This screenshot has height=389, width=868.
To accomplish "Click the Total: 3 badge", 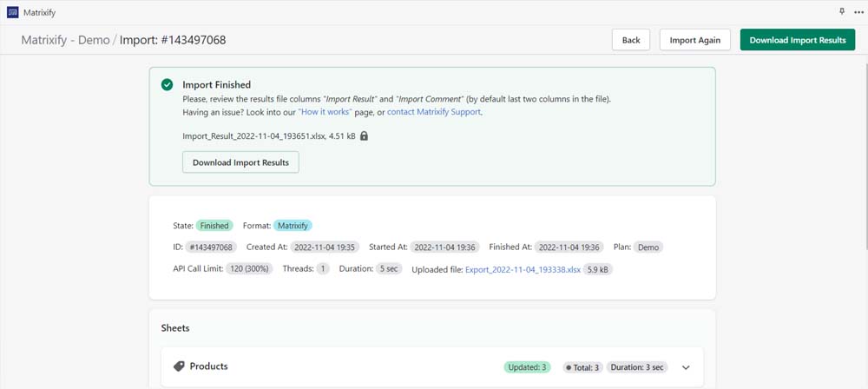I will coord(582,367).
